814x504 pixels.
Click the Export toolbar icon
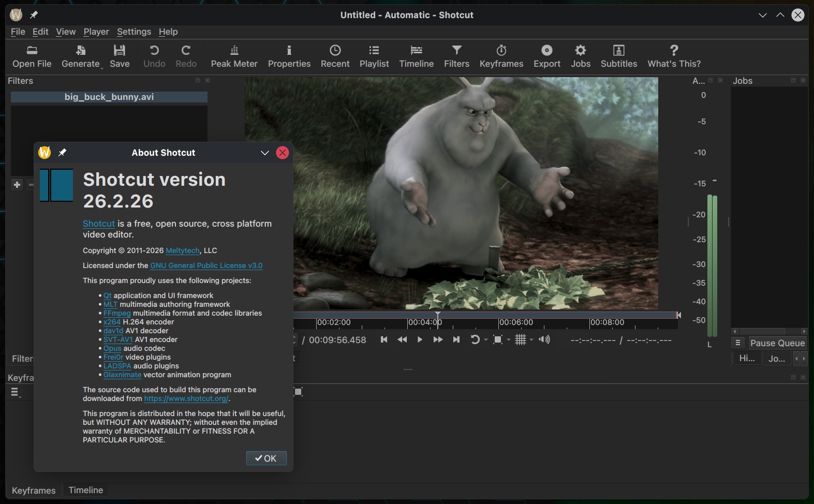[546, 56]
